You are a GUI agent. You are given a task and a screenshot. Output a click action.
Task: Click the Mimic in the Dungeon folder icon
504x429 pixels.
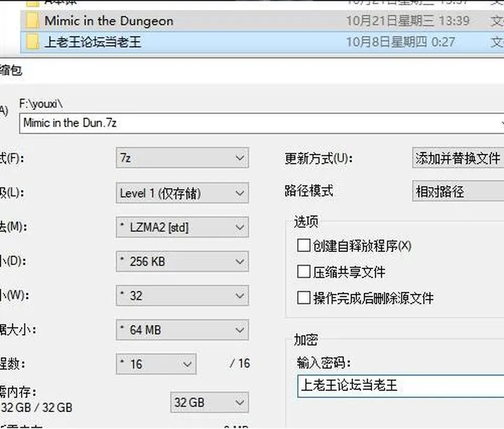click(33, 21)
